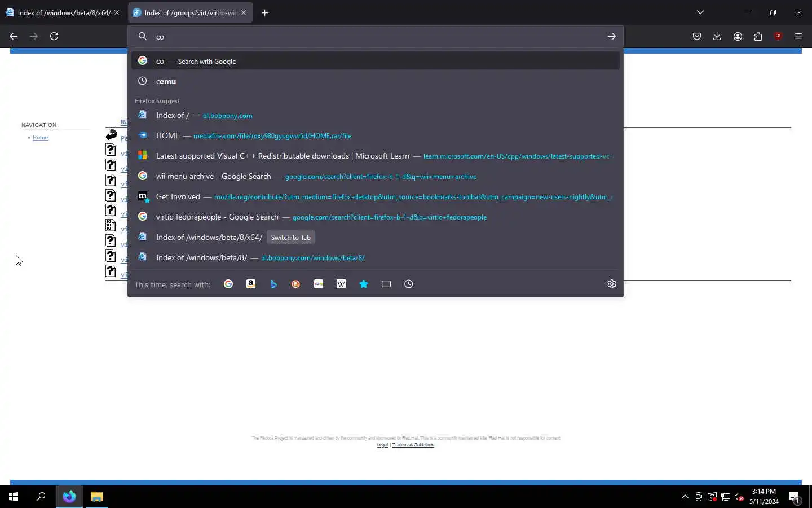Show hidden system tray icons chevron
Viewport: 812px width, 508px height.
(685, 497)
